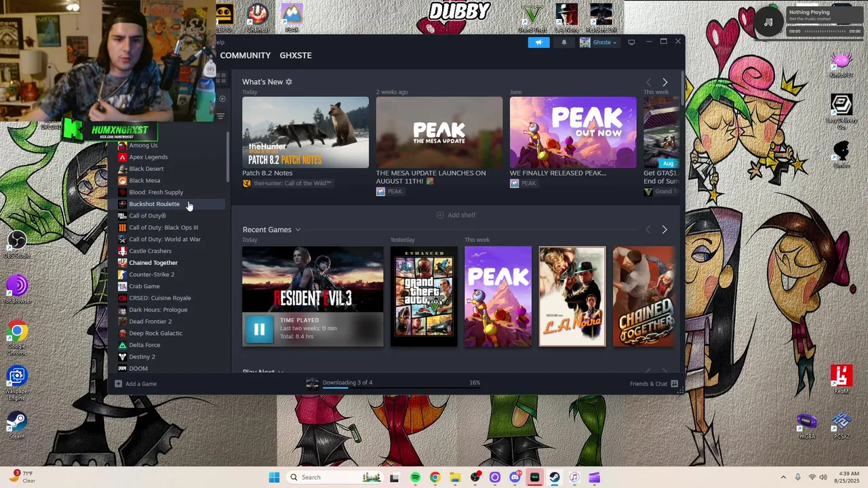Image resolution: width=868 pixels, height=488 pixels.
Task: Open Wallpaper Engine desktop shortcut
Action: coord(17,383)
